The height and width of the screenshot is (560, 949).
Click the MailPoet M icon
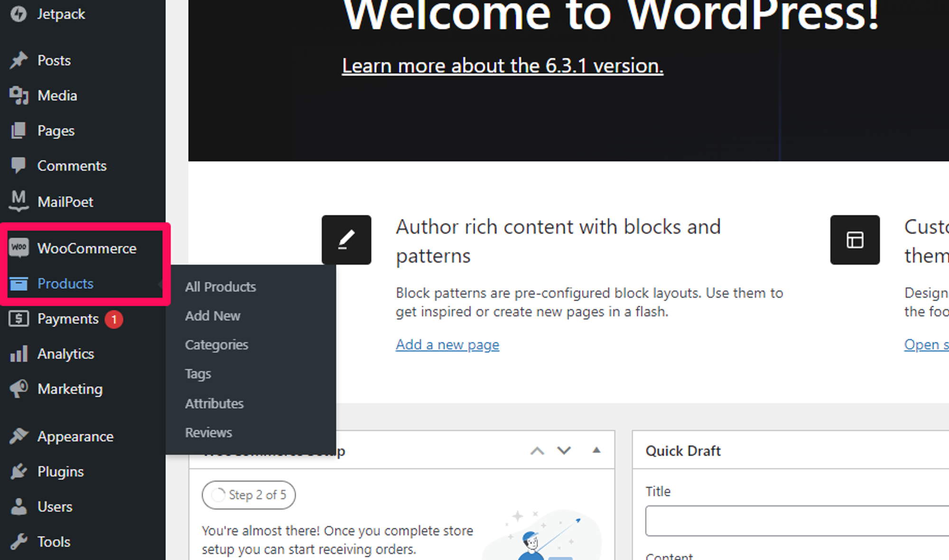pos(19,201)
